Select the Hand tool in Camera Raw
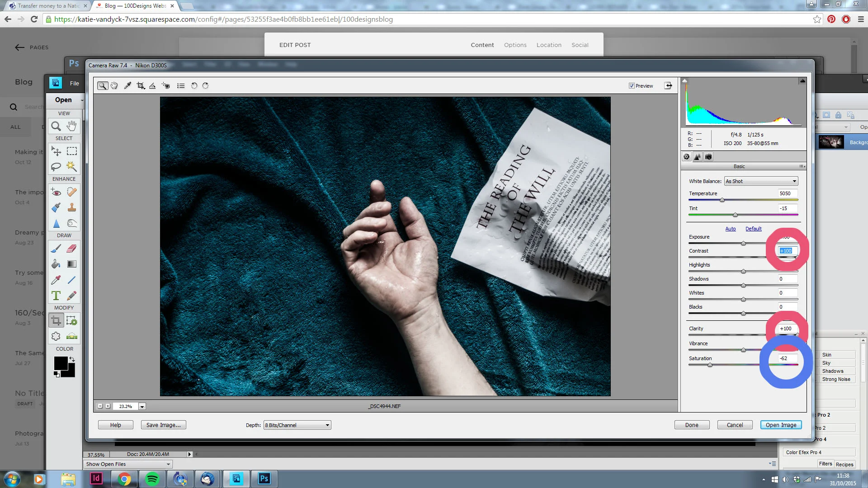The height and width of the screenshot is (488, 868). tap(114, 85)
